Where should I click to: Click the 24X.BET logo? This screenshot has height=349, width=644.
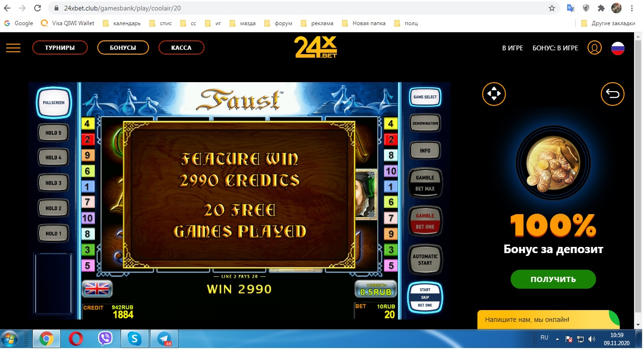(x=316, y=47)
